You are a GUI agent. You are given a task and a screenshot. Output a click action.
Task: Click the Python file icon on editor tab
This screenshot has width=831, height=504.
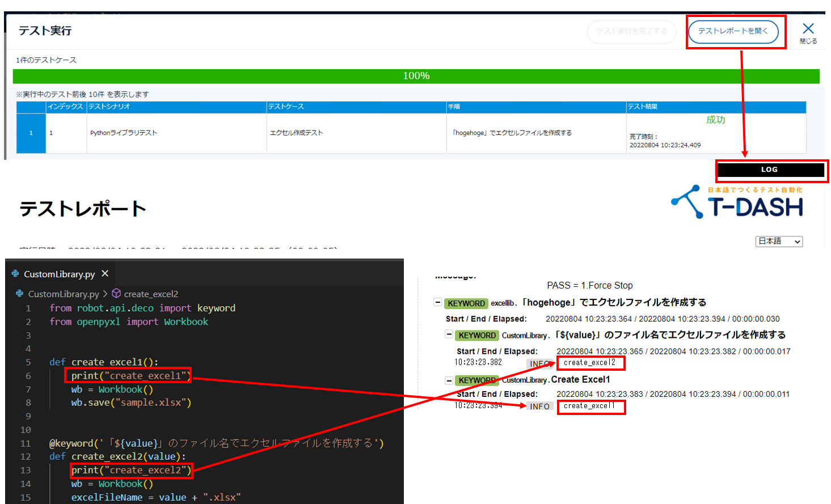15,274
